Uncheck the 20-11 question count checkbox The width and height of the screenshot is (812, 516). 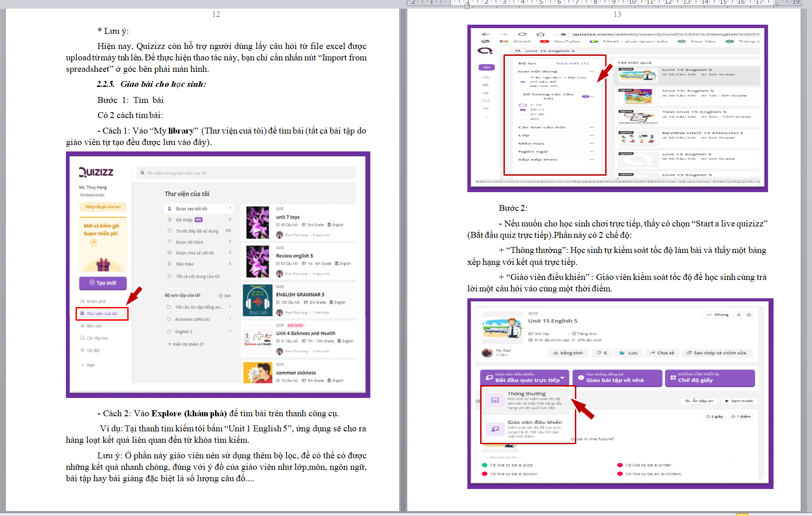tap(522, 110)
